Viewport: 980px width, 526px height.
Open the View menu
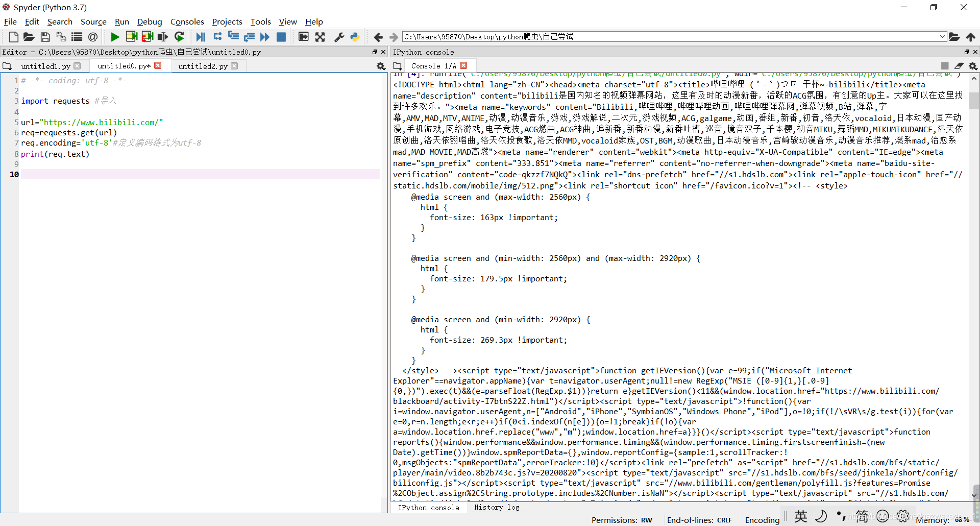click(288, 21)
